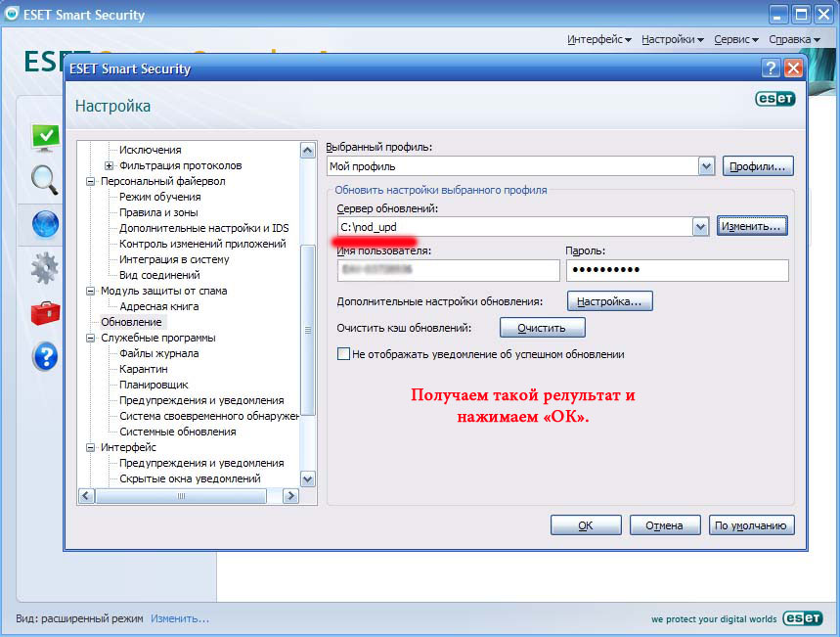Image resolution: width=840 pixels, height=637 pixels.
Task: Click the tree horizontal scrollbar thumb
Action: [x=181, y=496]
